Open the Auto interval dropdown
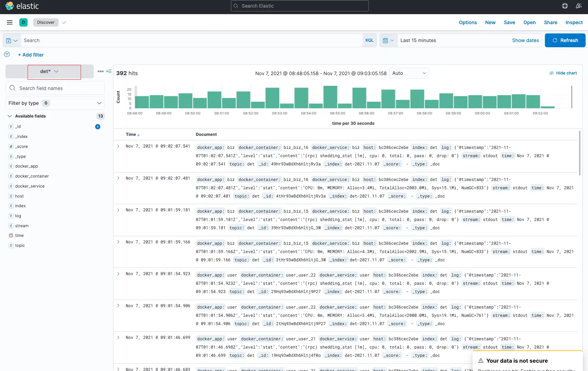The width and height of the screenshot is (588, 371). 409,73
